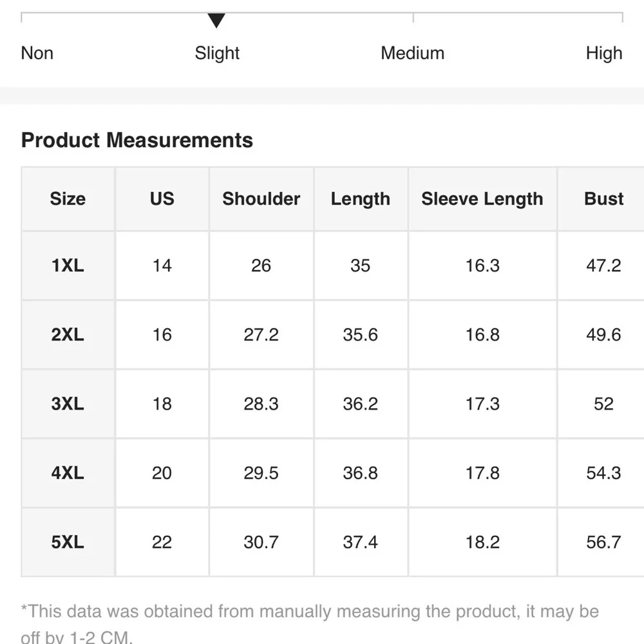Click the Product Measurements heading
Image resolution: width=644 pixels, height=644 pixels.
[x=137, y=140]
